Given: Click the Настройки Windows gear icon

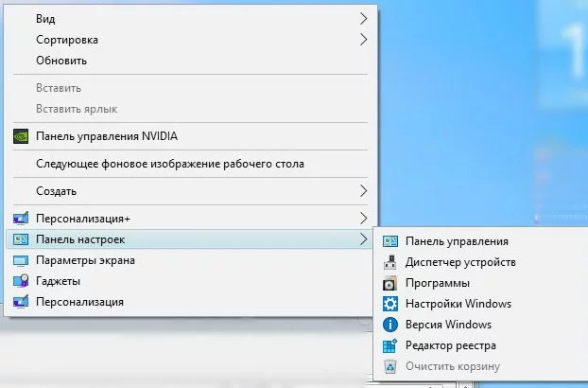Looking at the screenshot, I should tap(390, 304).
